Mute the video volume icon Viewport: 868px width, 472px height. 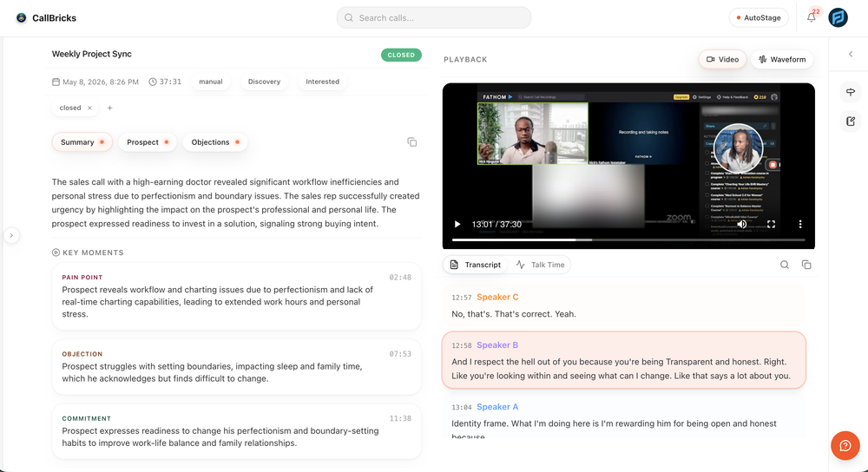click(x=742, y=224)
